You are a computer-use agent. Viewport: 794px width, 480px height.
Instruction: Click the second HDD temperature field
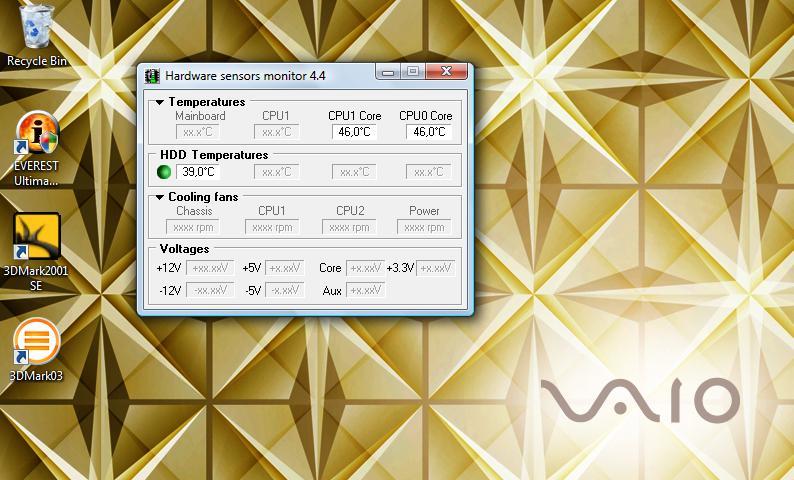tap(276, 172)
